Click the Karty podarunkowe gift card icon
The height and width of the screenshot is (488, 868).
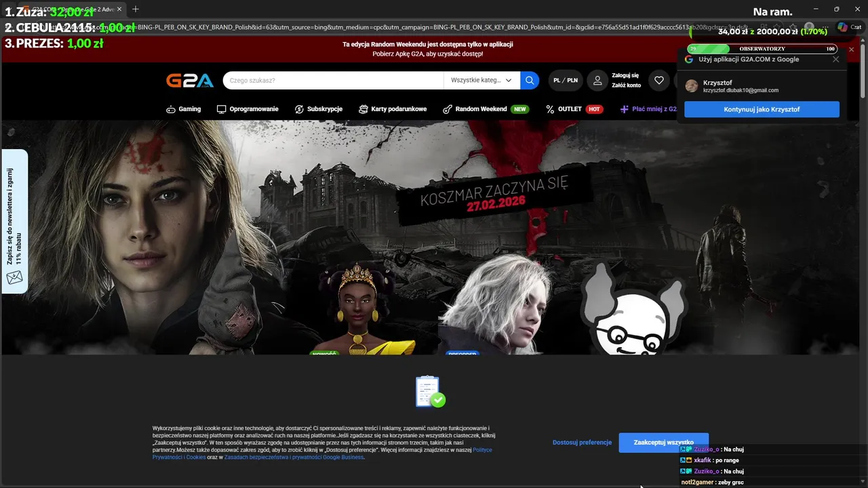pyautogui.click(x=363, y=109)
